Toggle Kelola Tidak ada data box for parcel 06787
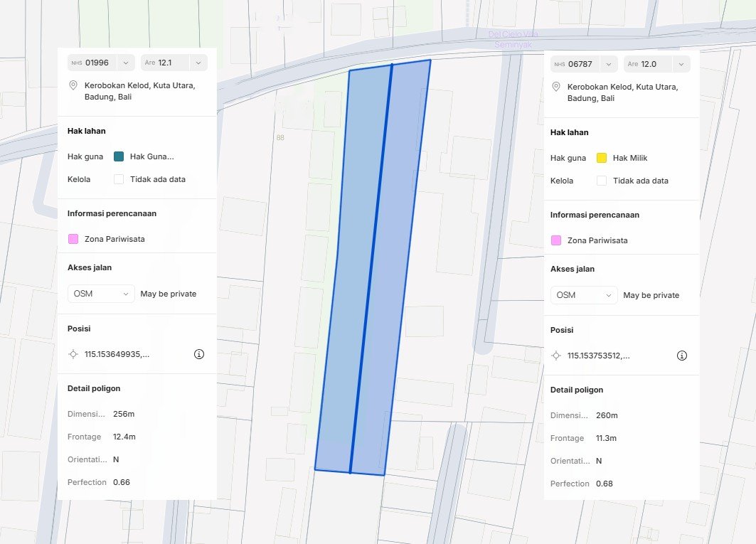This screenshot has width=756, height=544. (602, 181)
